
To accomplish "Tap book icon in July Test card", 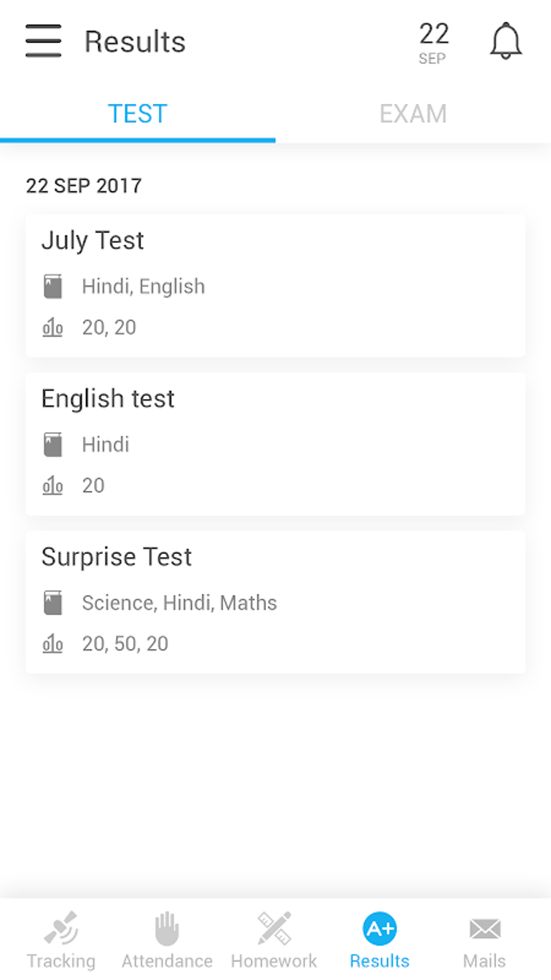I will coord(53,286).
